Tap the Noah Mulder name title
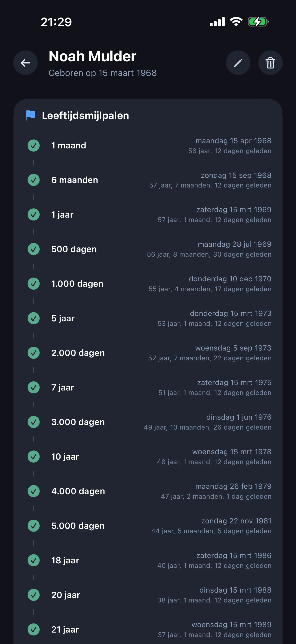Image resolution: width=296 pixels, height=644 pixels. tap(92, 56)
